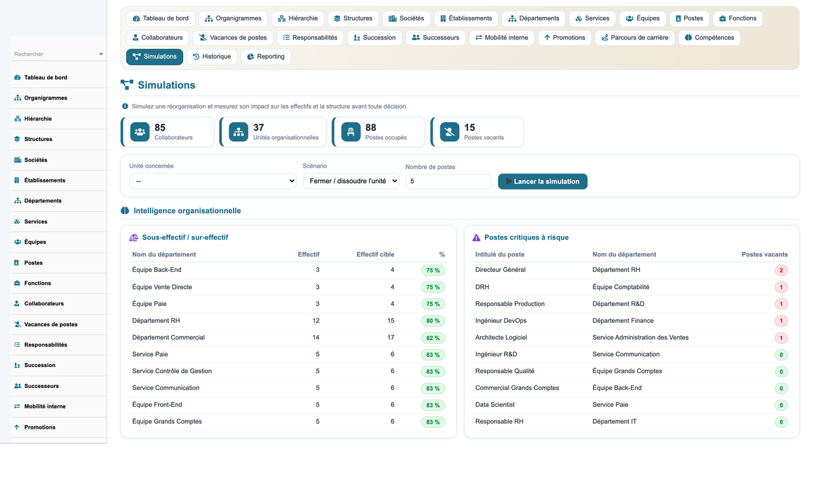The width and height of the screenshot is (814, 504).
Task: Open the Unité concernée dropdown
Action: coord(212,181)
